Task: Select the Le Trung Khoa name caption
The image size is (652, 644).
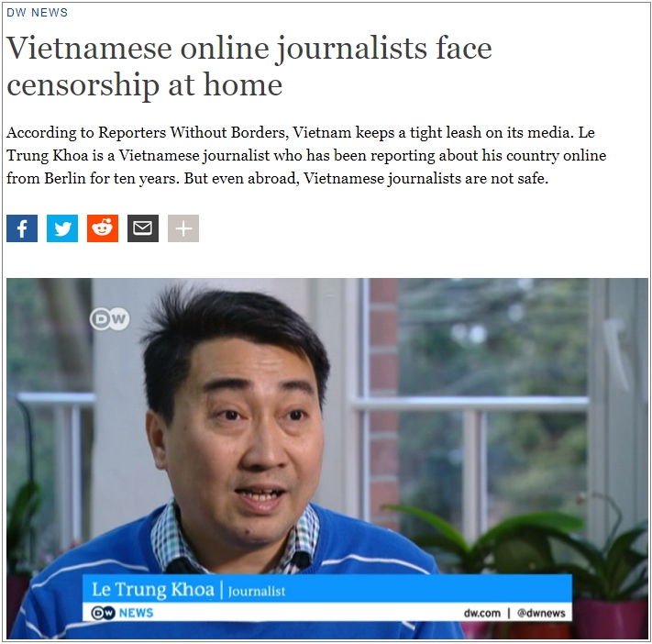Action: click(x=152, y=590)
